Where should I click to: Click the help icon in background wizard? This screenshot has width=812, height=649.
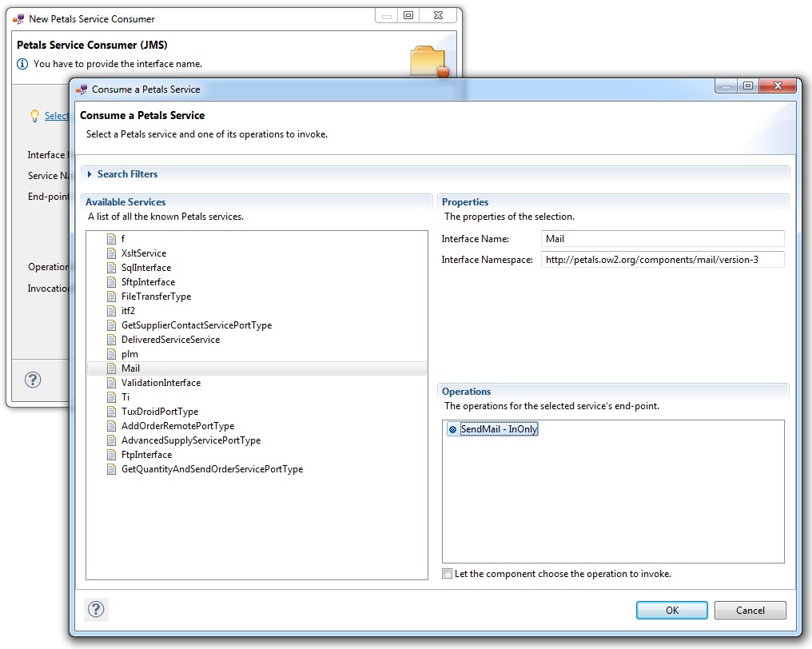coord(33,380)
